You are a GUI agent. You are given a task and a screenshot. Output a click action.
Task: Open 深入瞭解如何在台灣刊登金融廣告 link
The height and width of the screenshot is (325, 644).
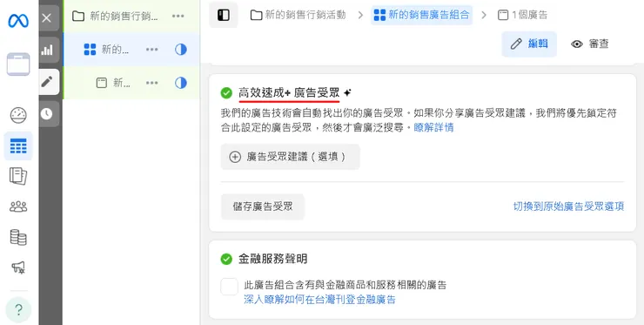point(319,300)
